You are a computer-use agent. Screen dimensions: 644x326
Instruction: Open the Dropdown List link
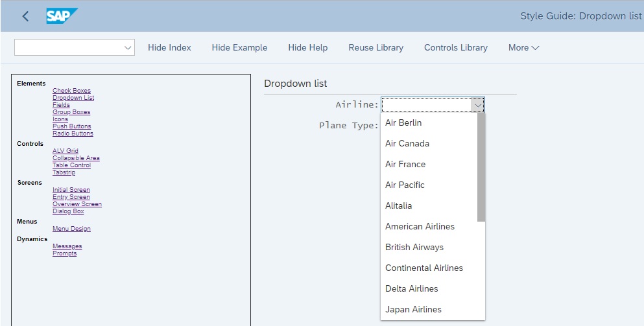coord(73,98)
